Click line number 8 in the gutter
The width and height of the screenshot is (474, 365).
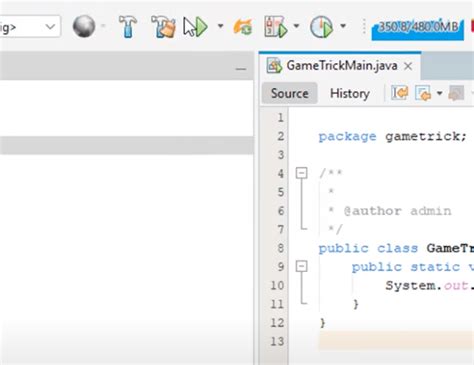[281, 248]
